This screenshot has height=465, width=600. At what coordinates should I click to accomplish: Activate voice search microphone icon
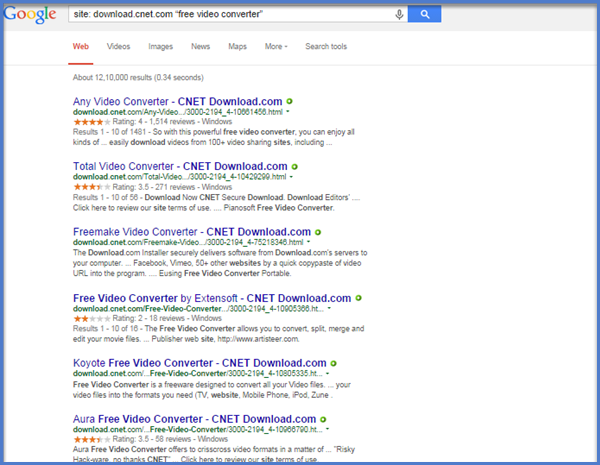399,15
